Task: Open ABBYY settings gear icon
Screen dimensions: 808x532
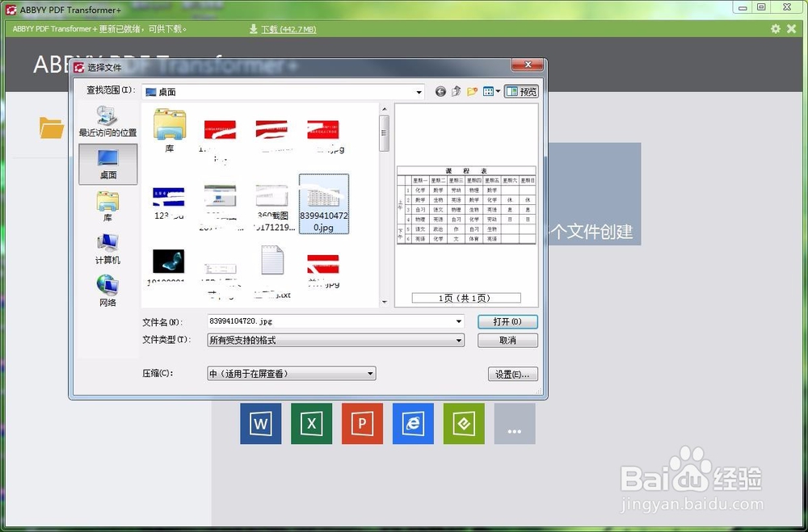Action: point(775,29)
